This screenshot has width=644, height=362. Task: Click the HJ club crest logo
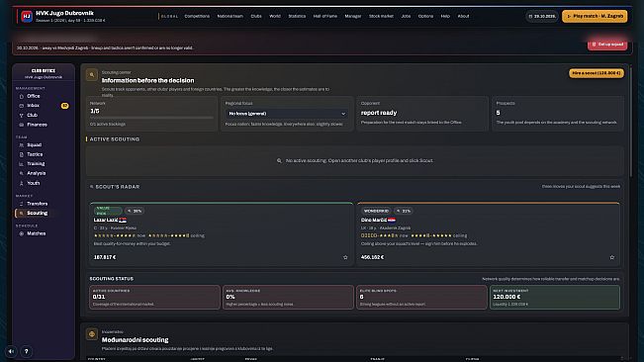click(27, 17)
